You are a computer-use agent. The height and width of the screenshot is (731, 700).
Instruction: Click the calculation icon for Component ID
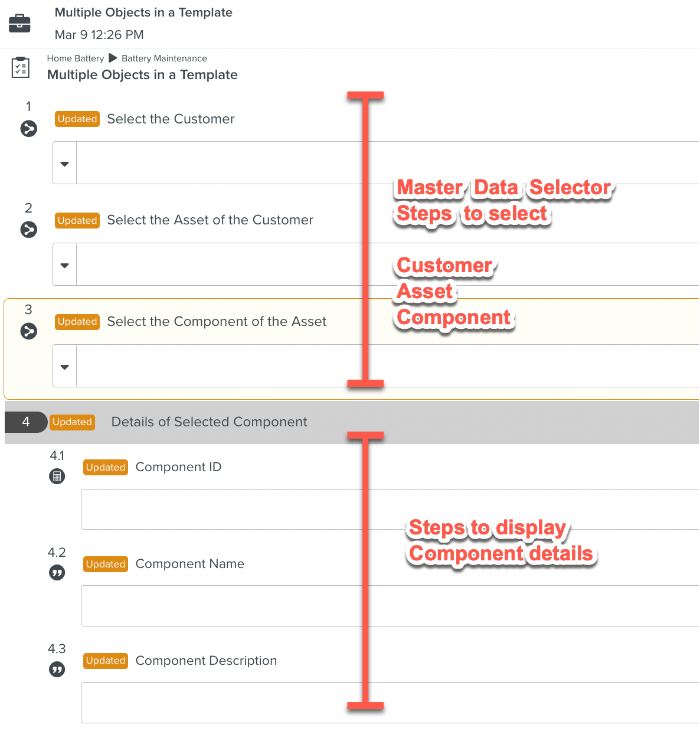(x=57, y=476)
